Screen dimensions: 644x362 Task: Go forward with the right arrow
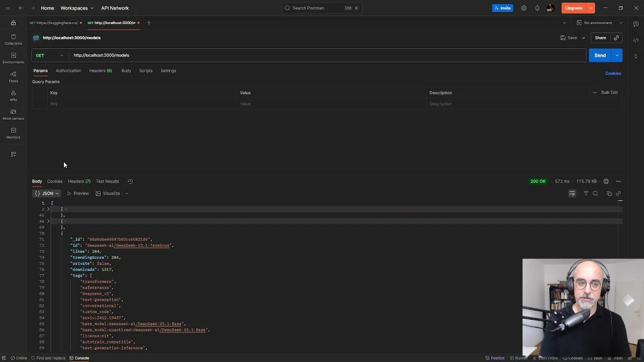[x=33, y=8]
